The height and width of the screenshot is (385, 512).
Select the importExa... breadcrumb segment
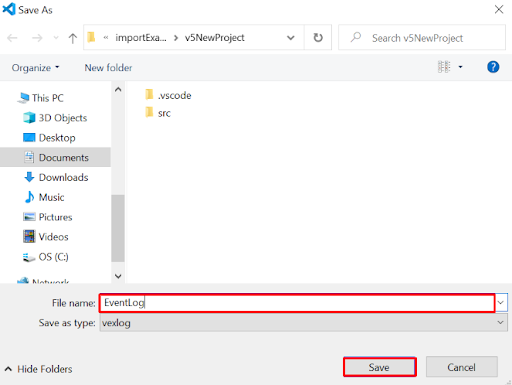pyautogui.click(x=141, y=38)
